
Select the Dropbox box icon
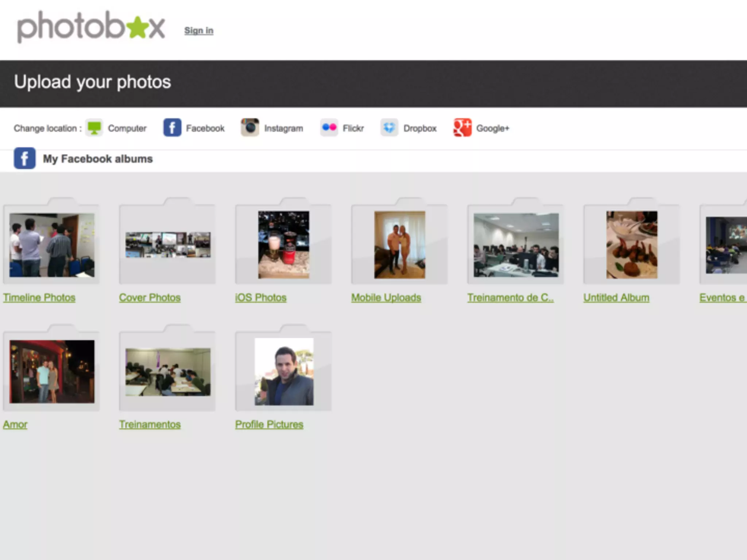click(389, 128)
